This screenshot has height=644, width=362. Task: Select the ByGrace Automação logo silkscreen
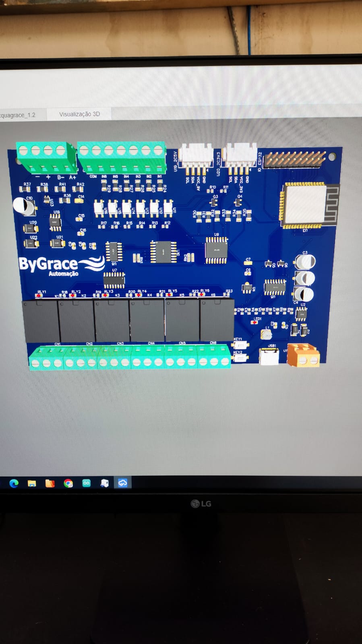(61, 266)
